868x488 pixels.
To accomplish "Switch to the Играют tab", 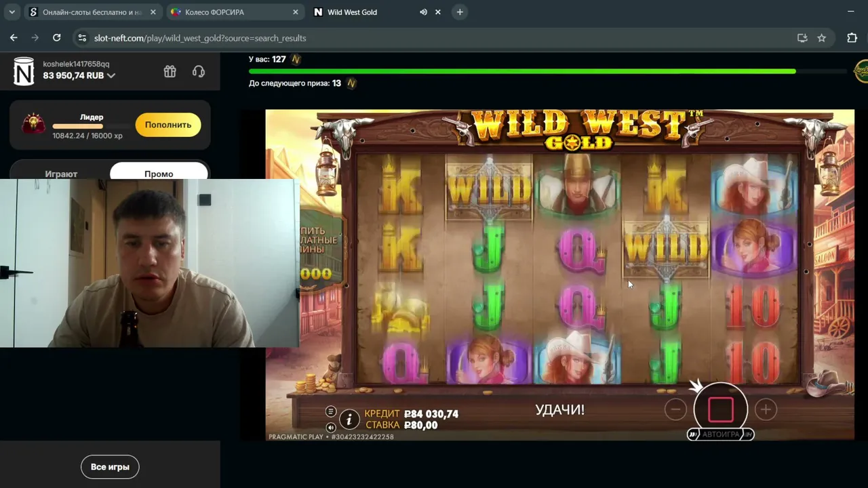I will pos(61,174).
